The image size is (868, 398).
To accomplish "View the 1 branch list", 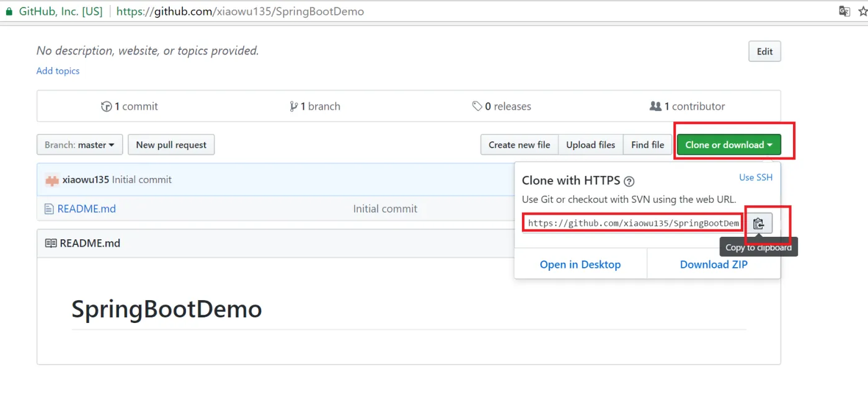I will point(315,107).
